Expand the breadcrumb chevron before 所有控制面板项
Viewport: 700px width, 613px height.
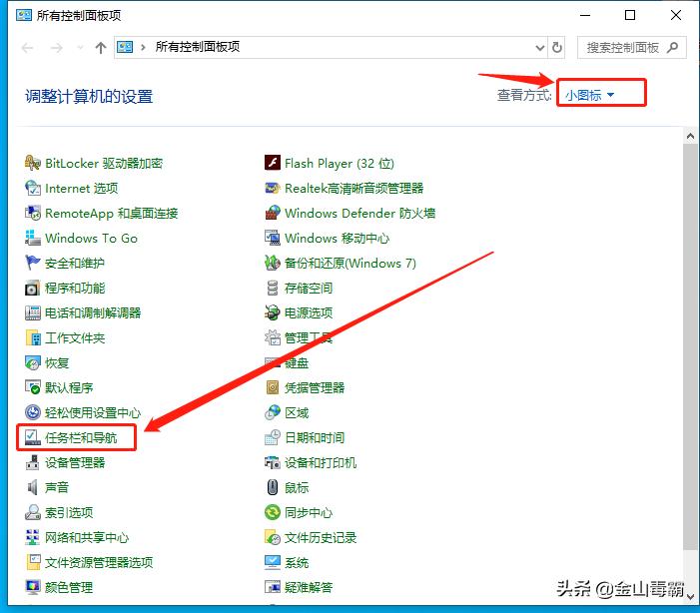(143, 47)
